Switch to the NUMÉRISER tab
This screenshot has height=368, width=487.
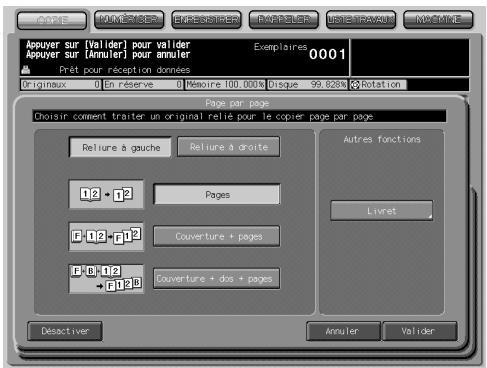(129, 20)
